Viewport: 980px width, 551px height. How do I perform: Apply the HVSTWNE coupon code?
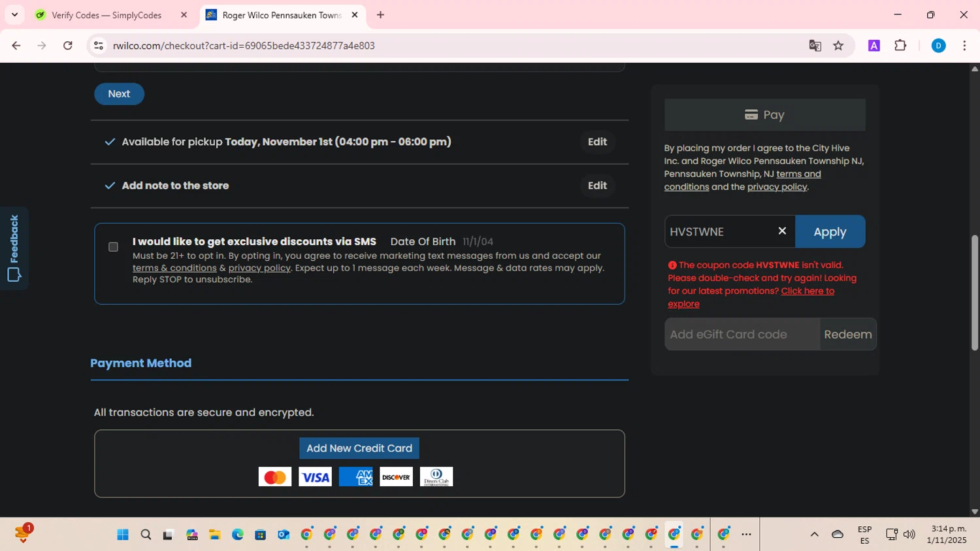tap(830, 231)
